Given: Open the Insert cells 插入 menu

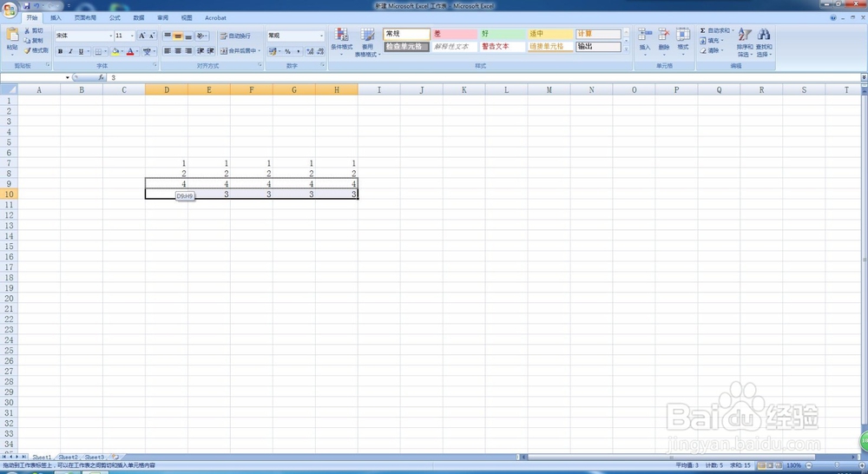Looking at the screenshot, I should [644, 41].
